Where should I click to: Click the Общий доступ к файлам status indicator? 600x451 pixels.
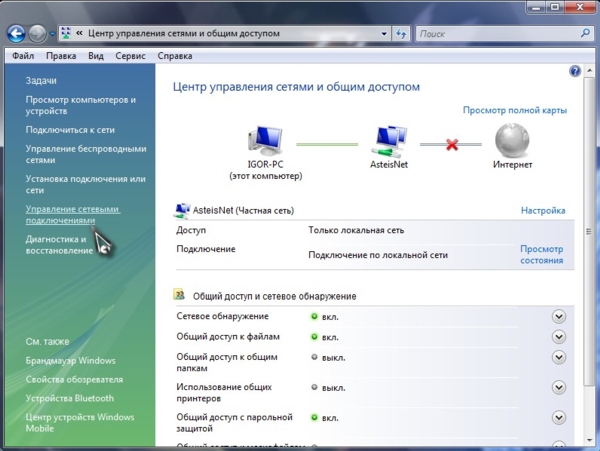[x=314, y=337]
